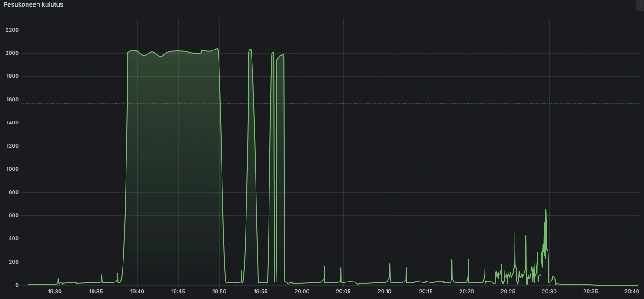Click the 400 y-axis label

pyautogui.click(x=14, y=239)
